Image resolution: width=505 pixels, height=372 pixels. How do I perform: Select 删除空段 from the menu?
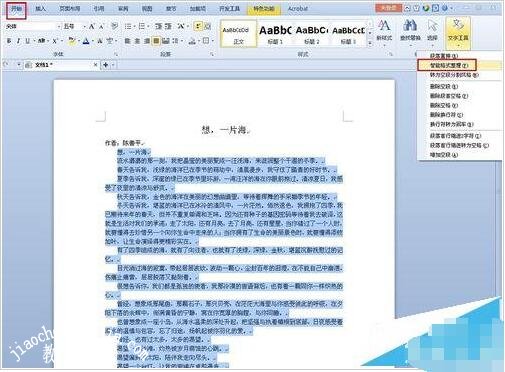click(x=444, y=86)
